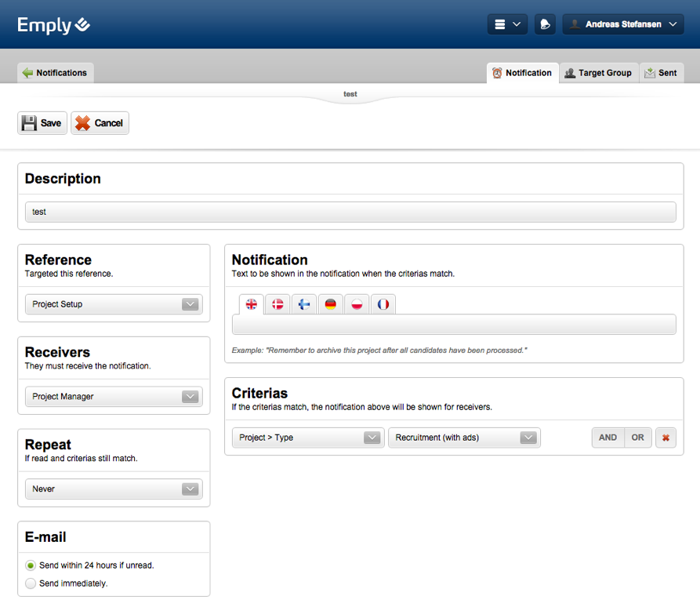Click the Criterias heading text
700x603 pixels.
pos(259,393)
